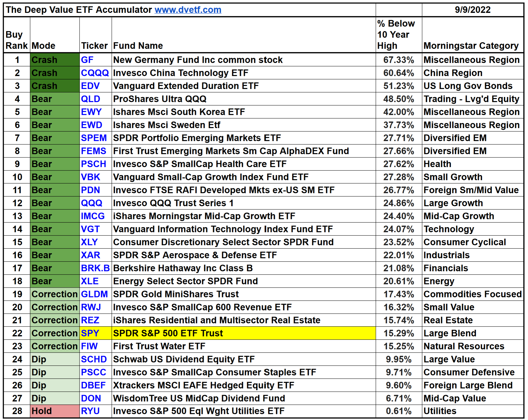Screen dimensions: 528x420
Task: Open the XLY ticker link
Action: coord(89,242)
